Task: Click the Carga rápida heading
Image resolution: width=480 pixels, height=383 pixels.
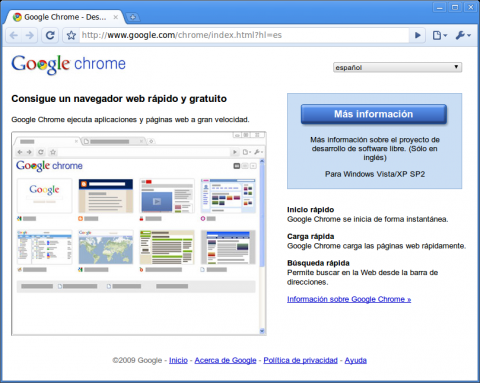Action: tap(310, 236)
